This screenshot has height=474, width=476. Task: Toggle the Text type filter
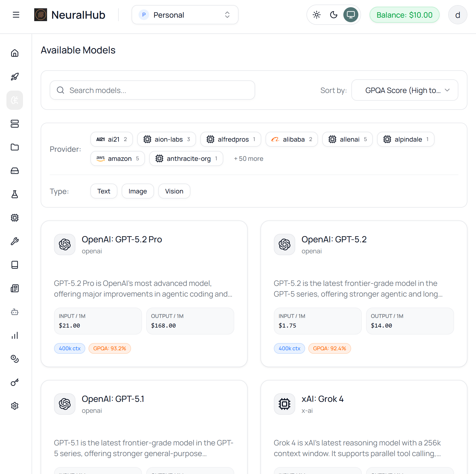click(x=104, y=191)
